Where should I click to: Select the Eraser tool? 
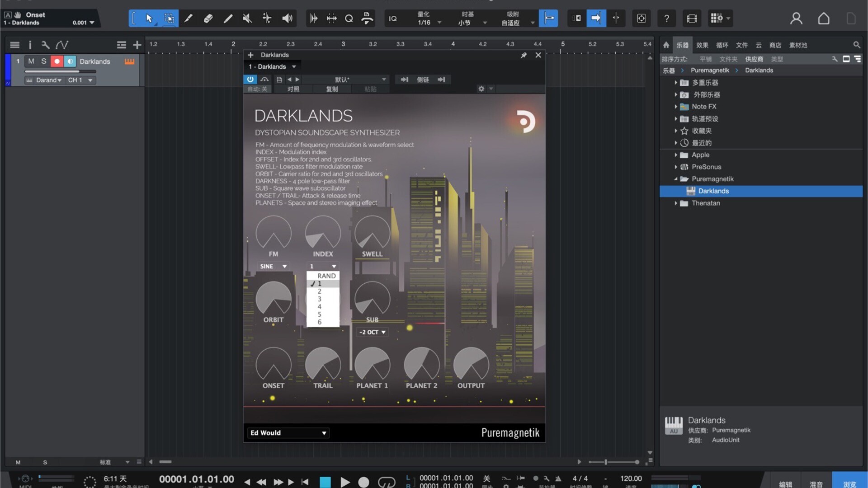pyautogui.click(x=208, y=19)
